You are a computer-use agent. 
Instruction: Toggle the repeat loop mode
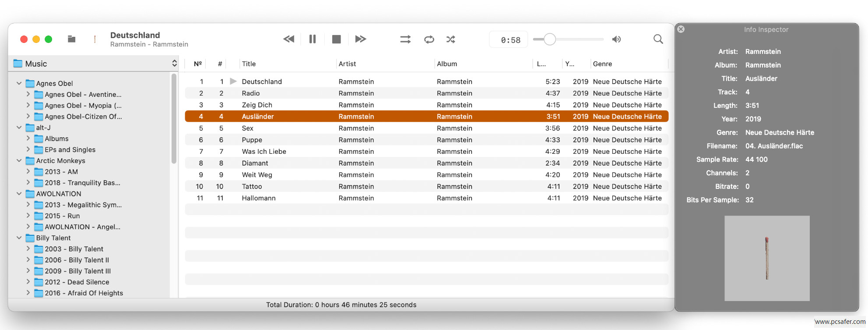(429, 39)
